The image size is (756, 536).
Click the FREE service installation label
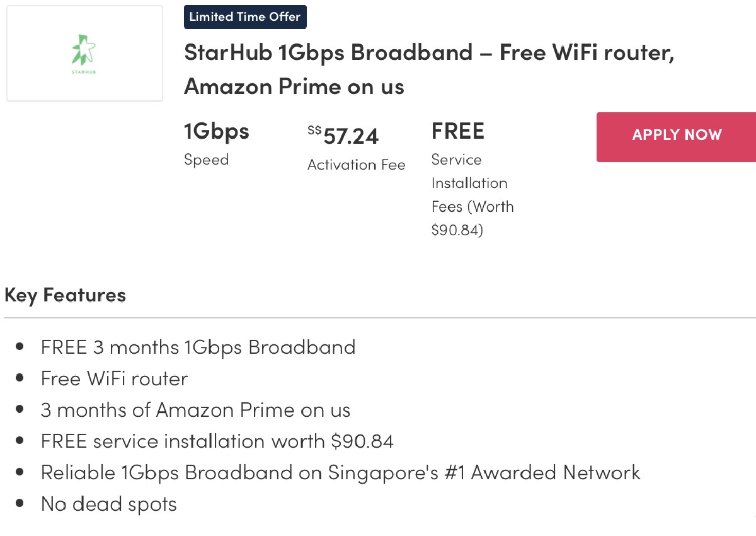point(458,131)
